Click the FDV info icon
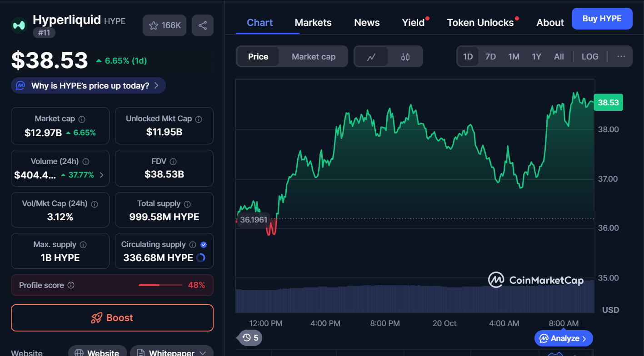The width and height of the screenshot is (644, 356). coord(173,162)
